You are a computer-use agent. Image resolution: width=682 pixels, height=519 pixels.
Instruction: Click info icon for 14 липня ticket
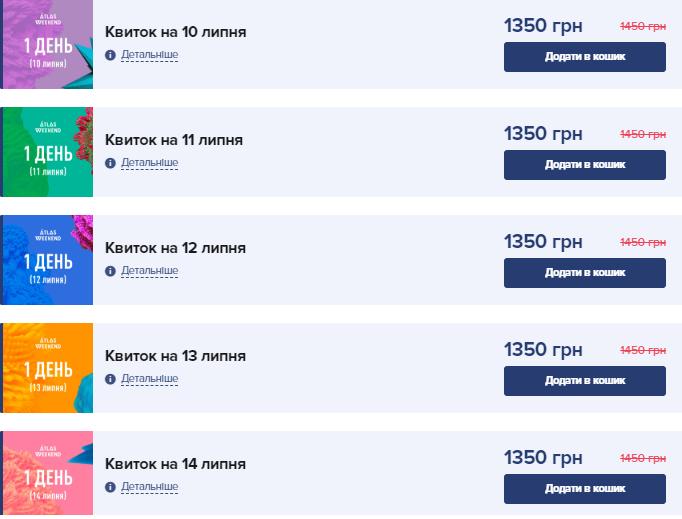pyautogui.click(x=111, y=487)
